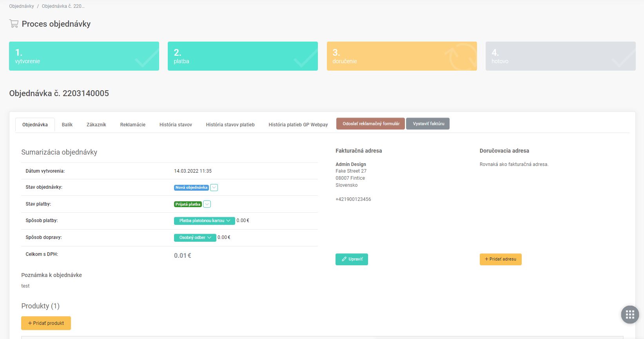Go to Objednávky breadcrumb link

[22, 6]
